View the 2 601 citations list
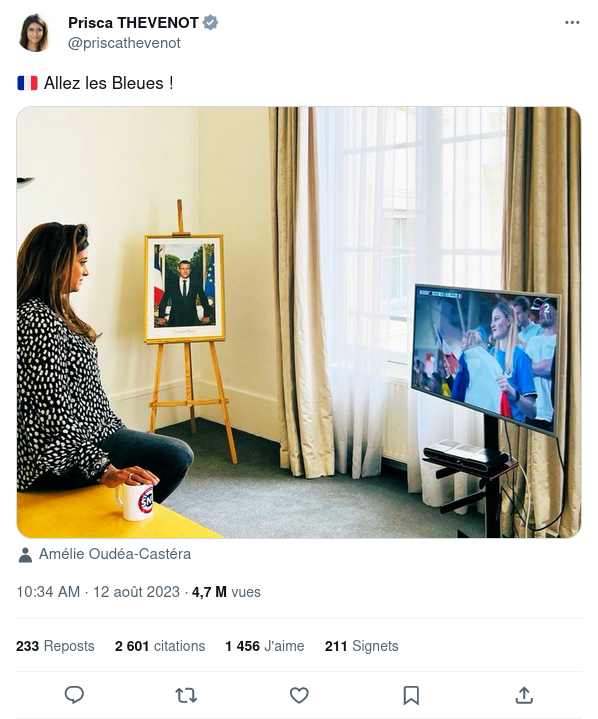 pos(160,646)
